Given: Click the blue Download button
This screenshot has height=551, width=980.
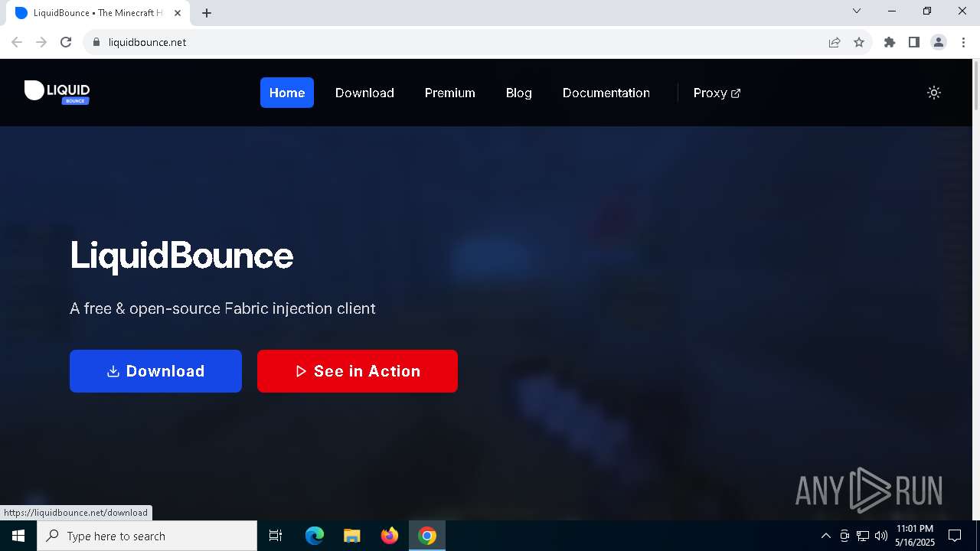Looking at the screenshot, I should point(155,371).
